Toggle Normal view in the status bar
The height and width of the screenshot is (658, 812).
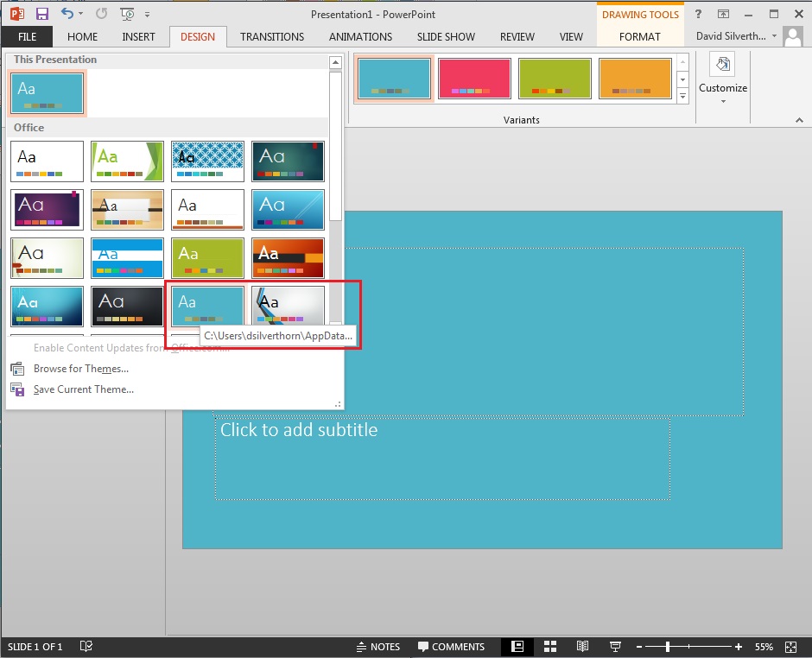click(517, 646)
